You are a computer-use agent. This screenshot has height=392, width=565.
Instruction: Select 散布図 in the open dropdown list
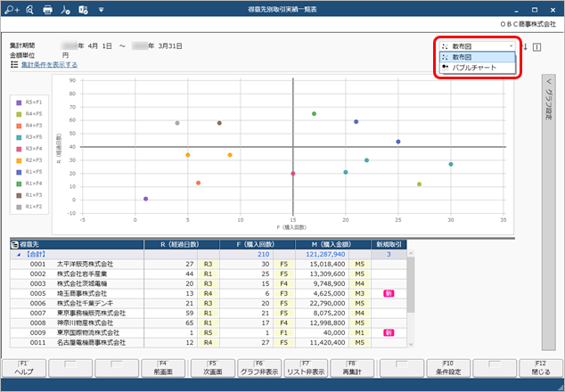tap(478, 57)
